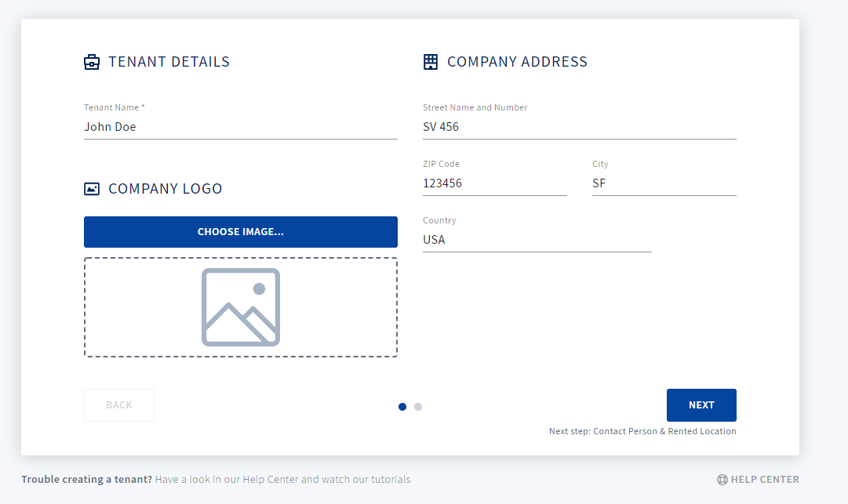Edit the ZIP Code field
Screen dimensions: 848x504
pos(495,183)
